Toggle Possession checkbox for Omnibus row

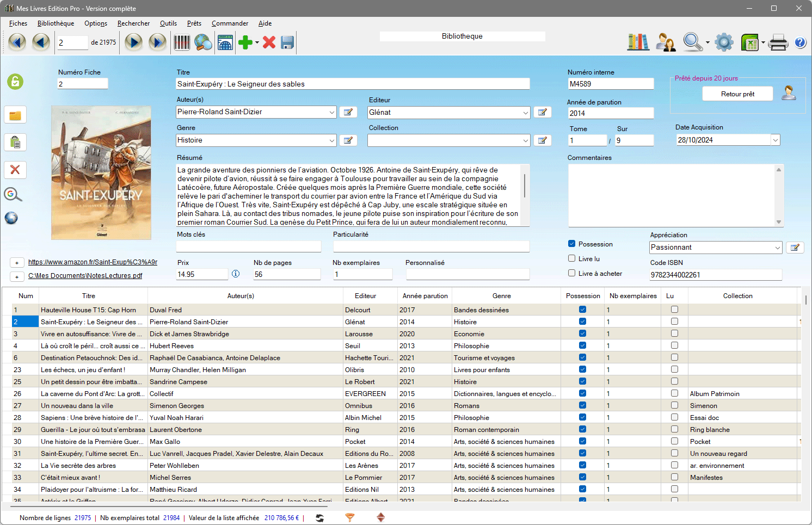pos(583,405)
